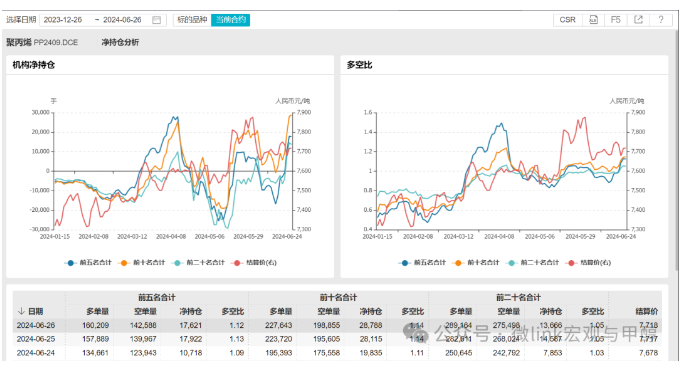Click cell value 142,588
This screenshot has height=365, width=683.
point(143,325)
